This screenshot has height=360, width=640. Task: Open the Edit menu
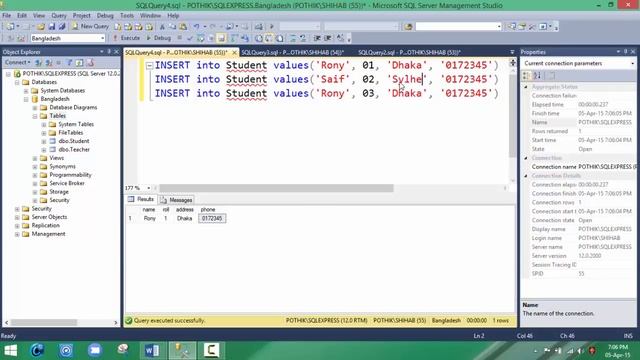22,16
